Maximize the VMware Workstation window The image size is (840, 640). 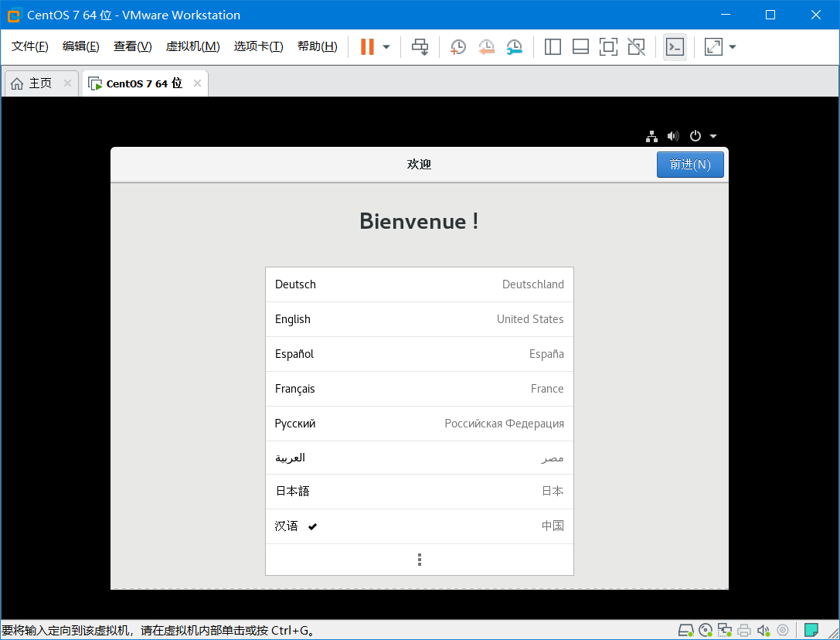point(770,15)
